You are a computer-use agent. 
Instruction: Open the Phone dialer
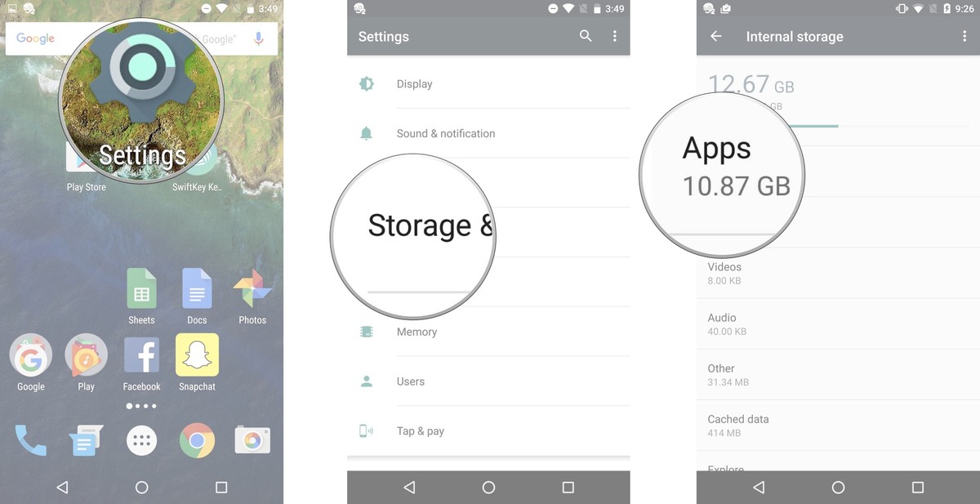pos(30,439)
